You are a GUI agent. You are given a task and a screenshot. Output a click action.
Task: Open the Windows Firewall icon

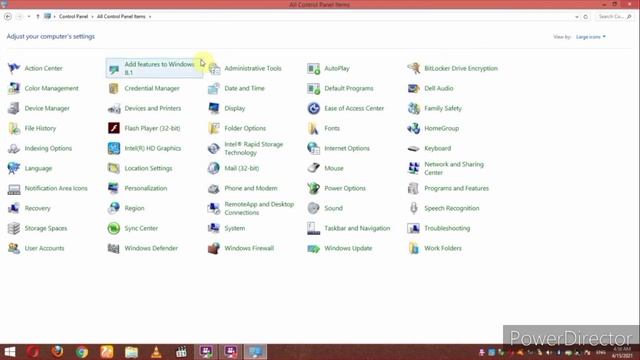point(213,248)
